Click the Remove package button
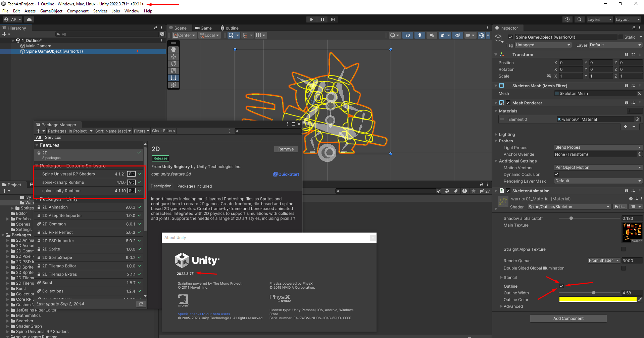This screenshot has width=644, height=338. tap(286, 149)
